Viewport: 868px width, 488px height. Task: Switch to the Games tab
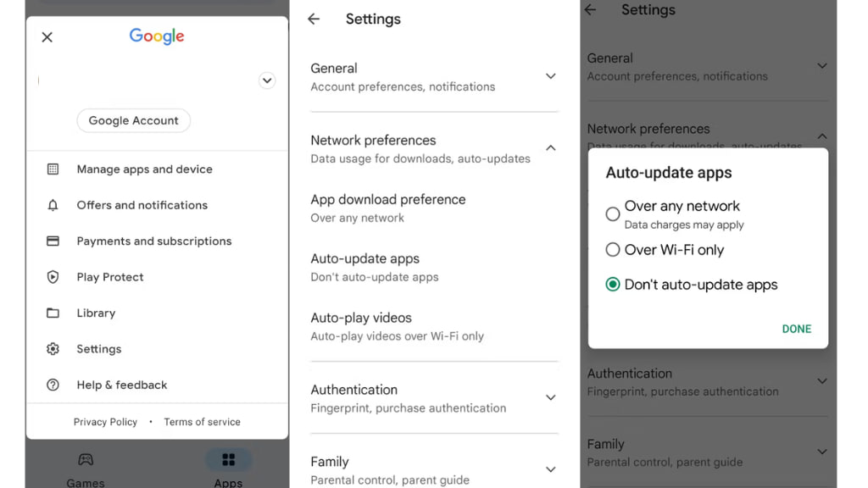click(x=86, y=468)
